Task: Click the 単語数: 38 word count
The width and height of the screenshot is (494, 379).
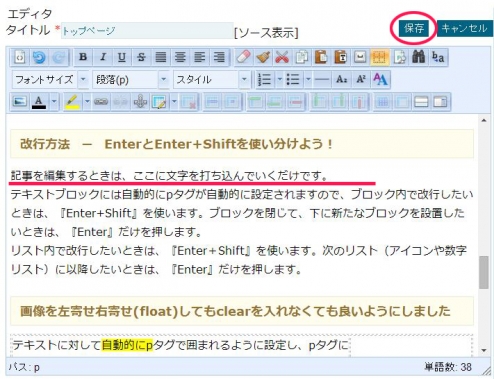Action: point(448,367)
